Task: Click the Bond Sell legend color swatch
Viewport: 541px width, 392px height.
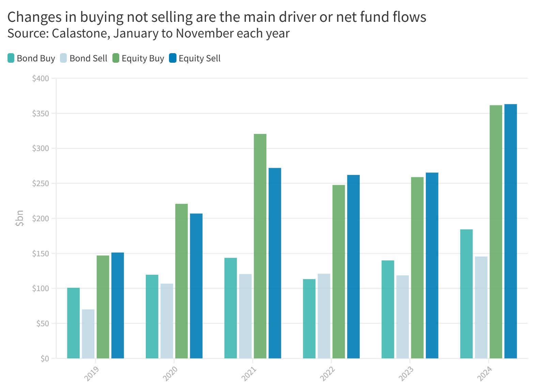Action: click(x=63, y=58)
